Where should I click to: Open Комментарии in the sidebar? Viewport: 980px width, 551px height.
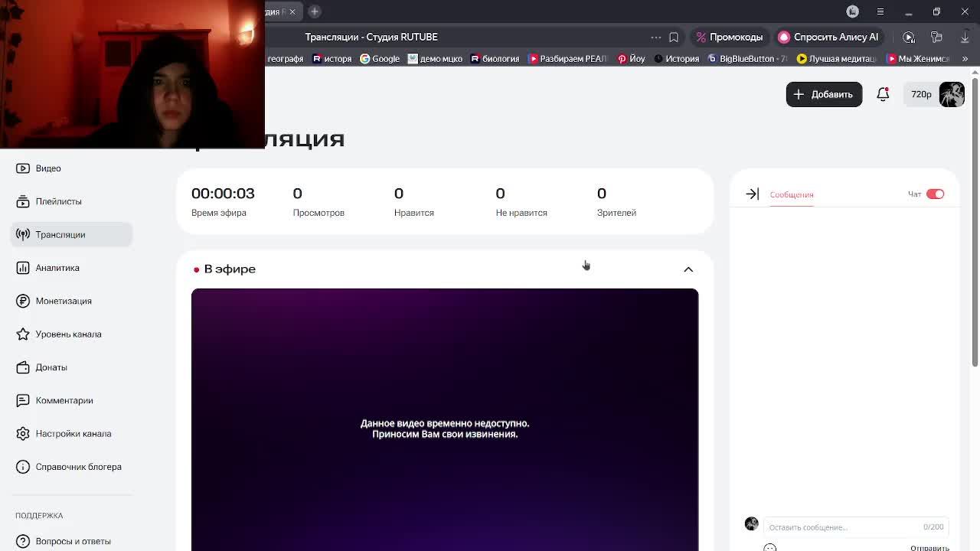[x=71, y=400]
